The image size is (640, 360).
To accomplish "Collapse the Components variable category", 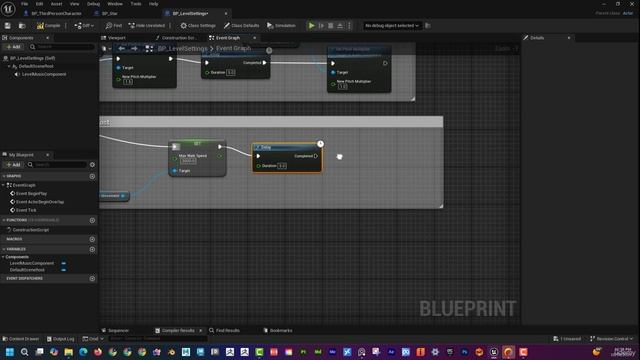I will coord(3,257).
